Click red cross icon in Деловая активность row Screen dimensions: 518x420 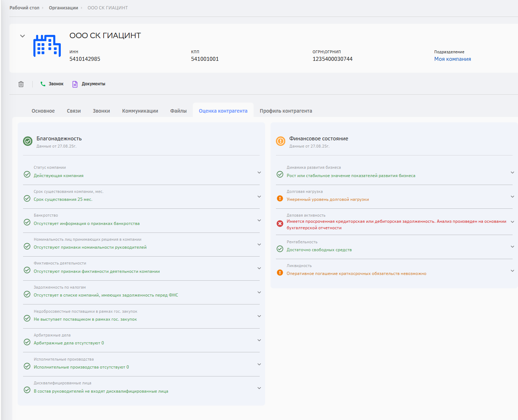click(280, 223)
